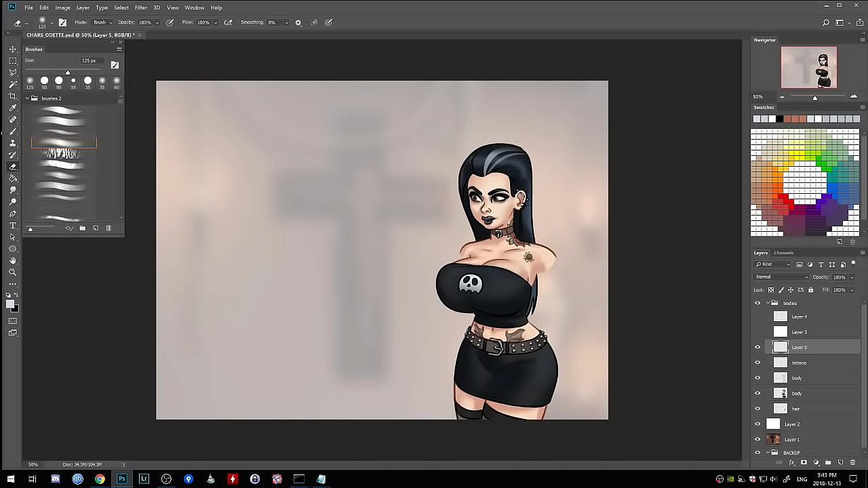Select the Crop tool

pos(12,96)
